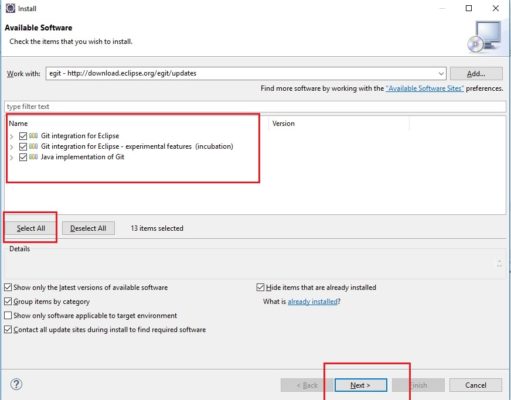Image resolution: width=511 pixels, height=400 pixels.
Task: Uncheck Git integration for Eclipse
Action: [23, 136]
